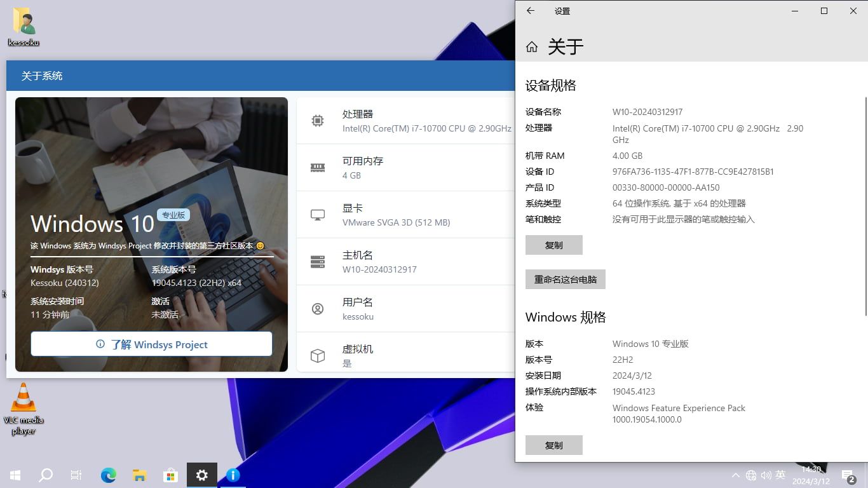Open the notification center icon
This screenshot has width=868, height=488.
coord(848,475)
